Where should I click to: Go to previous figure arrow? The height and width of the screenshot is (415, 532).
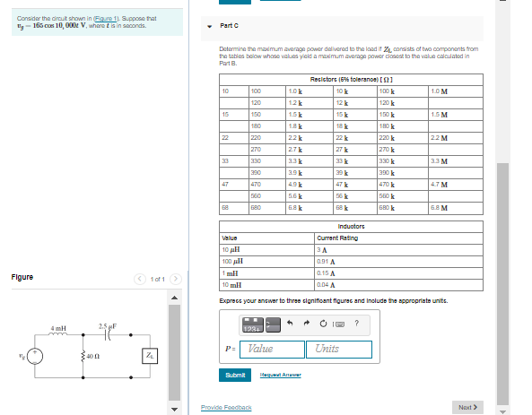coord(140,279)
